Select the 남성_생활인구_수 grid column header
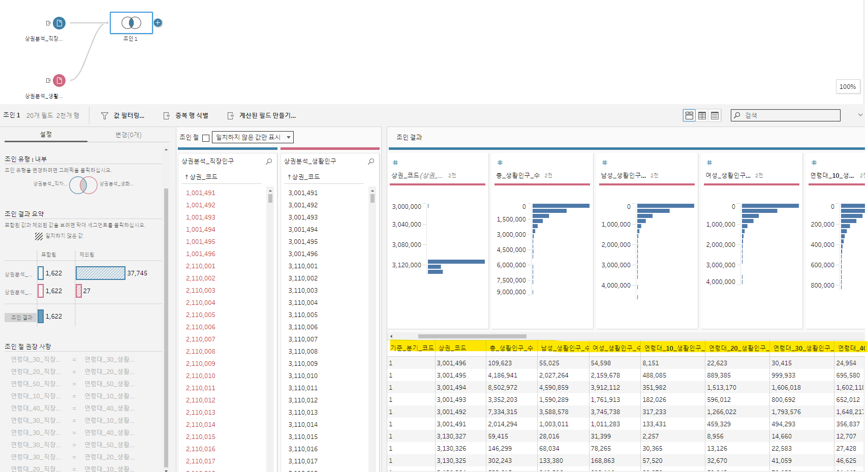 coord(564,348)
